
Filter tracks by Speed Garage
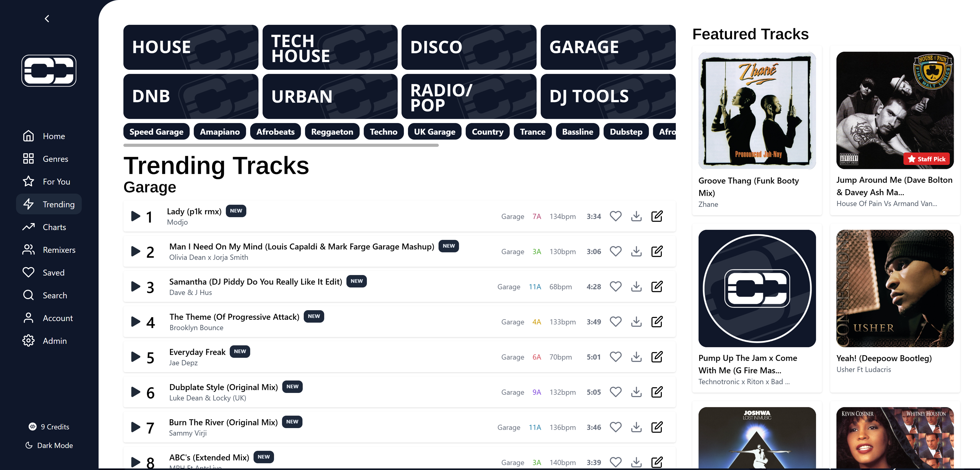pyautogui.click(x=156, y=131)
